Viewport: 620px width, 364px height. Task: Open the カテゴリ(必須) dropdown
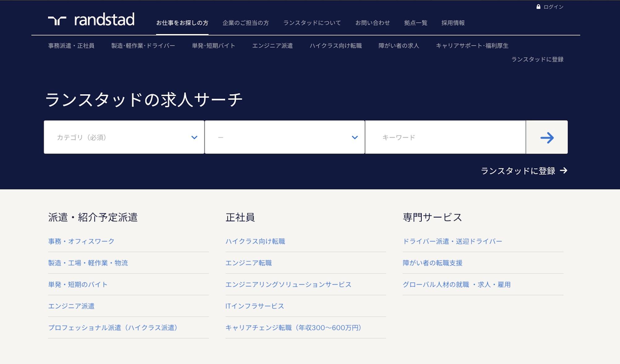[124, 137]
